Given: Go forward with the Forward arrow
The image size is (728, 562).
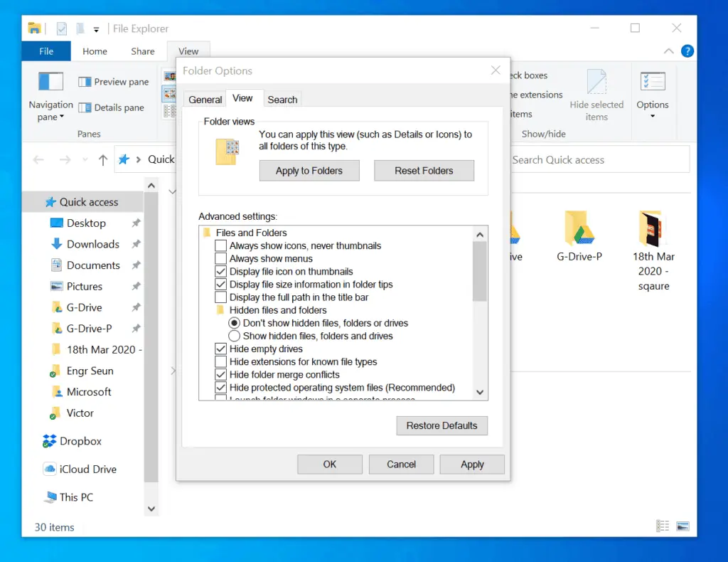Looking at the screenshot, I should [x=65, y=160].
